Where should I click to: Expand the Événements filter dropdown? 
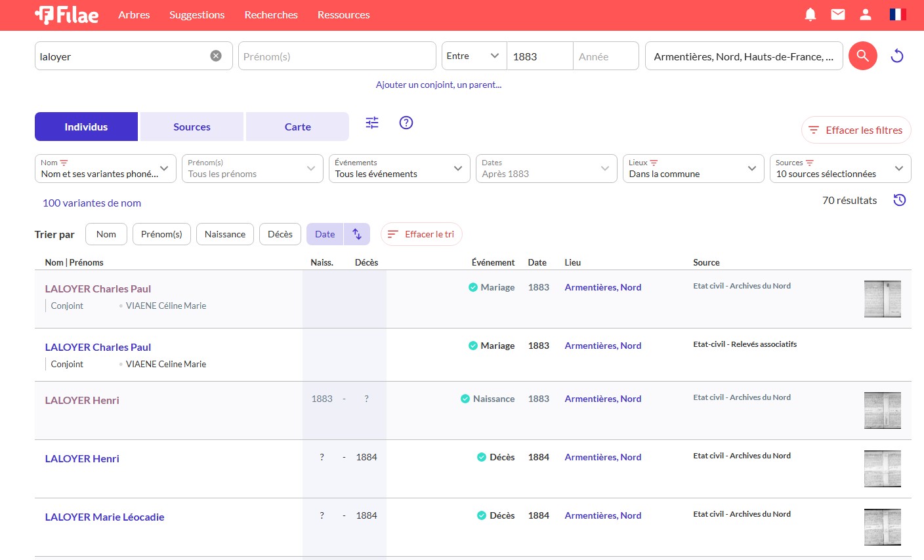click(x=399, y=169)
